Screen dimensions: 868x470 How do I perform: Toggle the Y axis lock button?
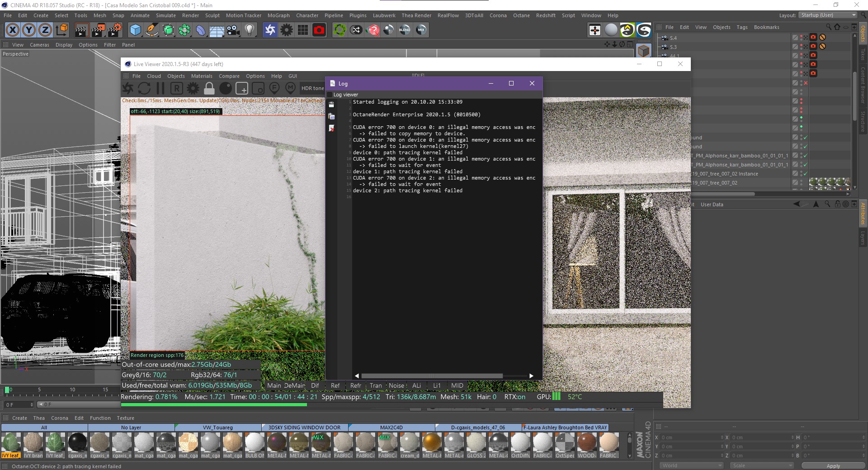29,30
